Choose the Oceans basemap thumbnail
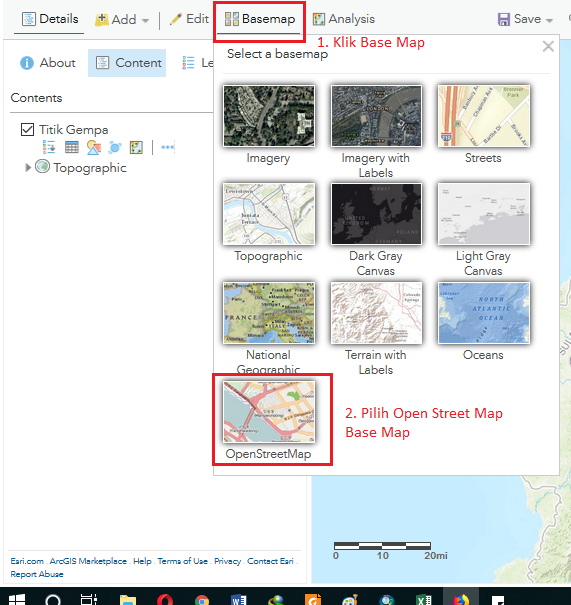 [484, 313]
